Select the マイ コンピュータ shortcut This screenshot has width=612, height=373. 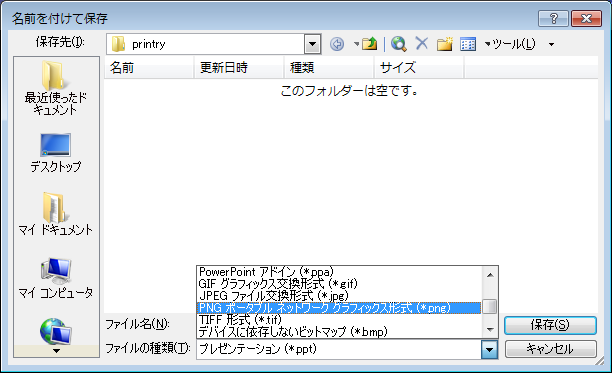[55, 277]
